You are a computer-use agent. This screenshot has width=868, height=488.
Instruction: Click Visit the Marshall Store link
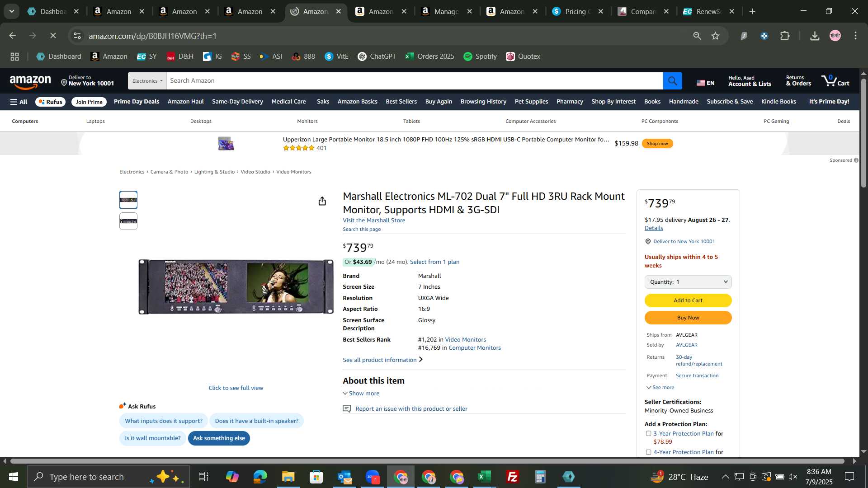(374, 221)
